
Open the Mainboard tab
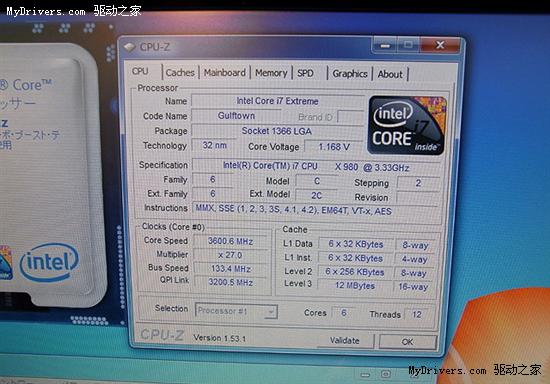pos(224,73)
